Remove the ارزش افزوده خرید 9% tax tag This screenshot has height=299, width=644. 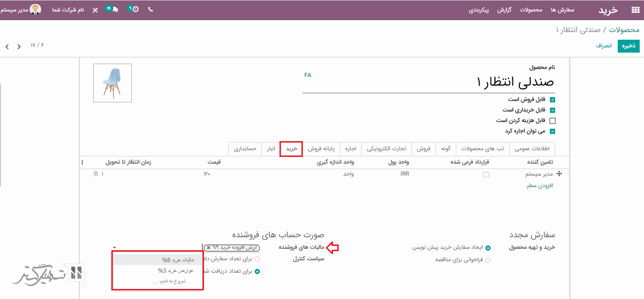click(208, 248)
